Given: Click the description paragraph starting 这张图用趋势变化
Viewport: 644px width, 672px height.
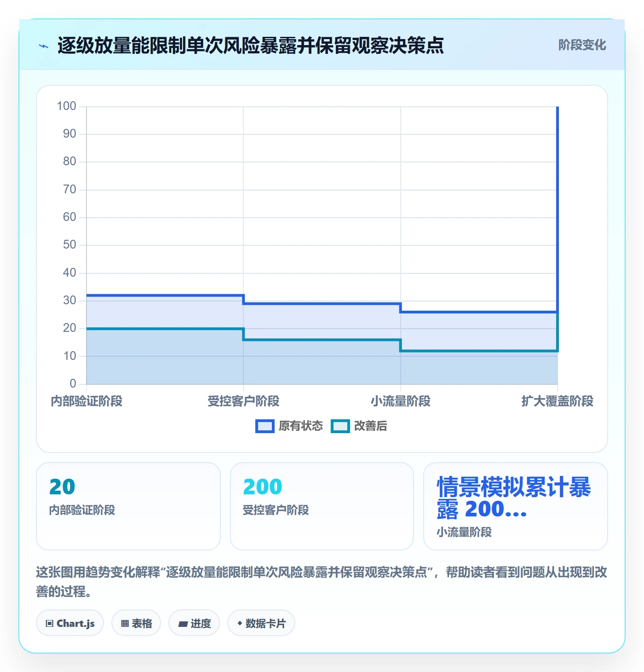Looking at the screenshot, I should tap(322, 582).
